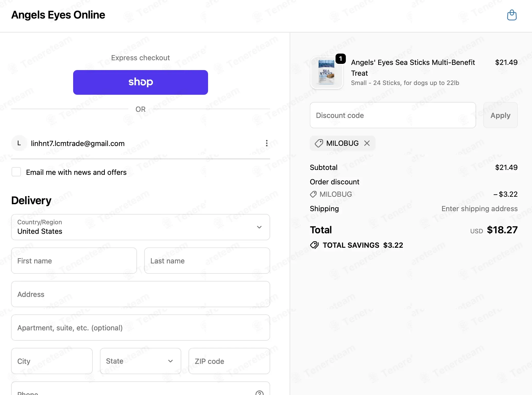This screenshot has width=532, height=395.
Task: Click the Phone field help icon
Action: tap(259, 393)
